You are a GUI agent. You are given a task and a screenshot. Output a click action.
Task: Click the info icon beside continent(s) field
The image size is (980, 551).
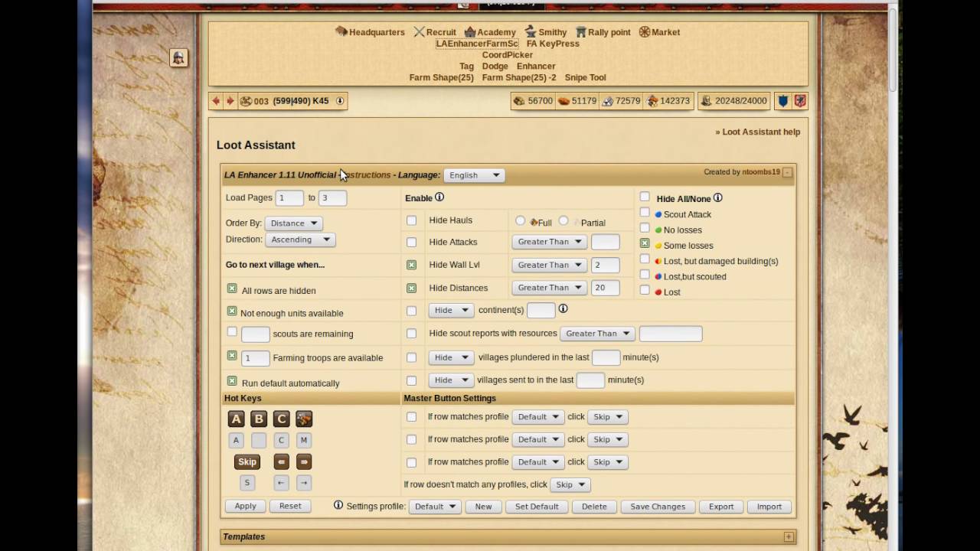pos(563,308)
